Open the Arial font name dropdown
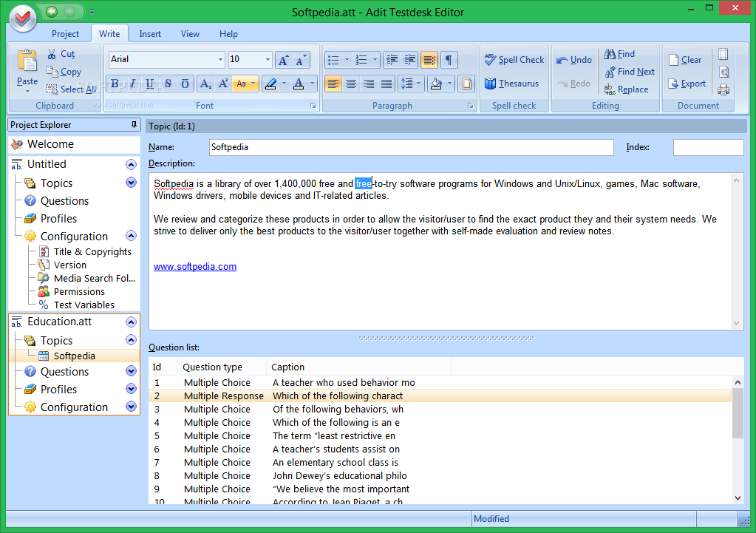Screen dimensions: 756x533 220,59
